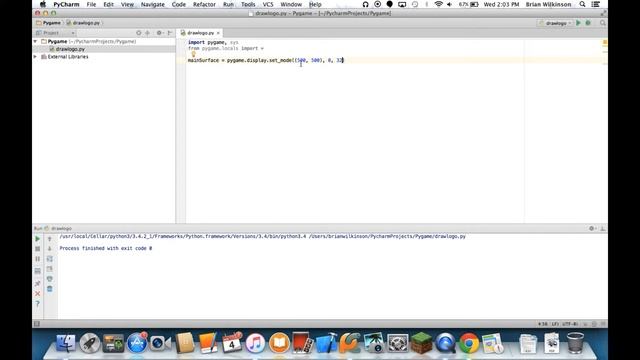This screenshot has height=360, width=640.
Task: Open the VCS menu
Action: click(268, 4)
